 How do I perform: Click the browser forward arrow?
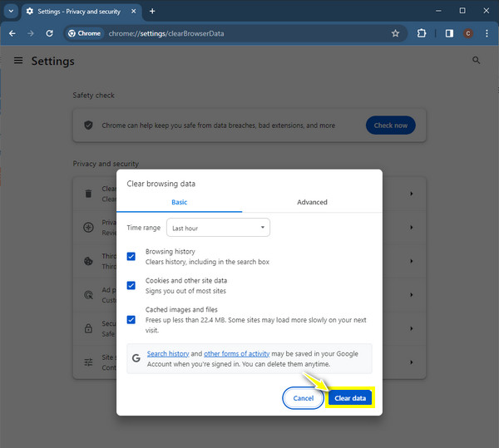point(31,33)
